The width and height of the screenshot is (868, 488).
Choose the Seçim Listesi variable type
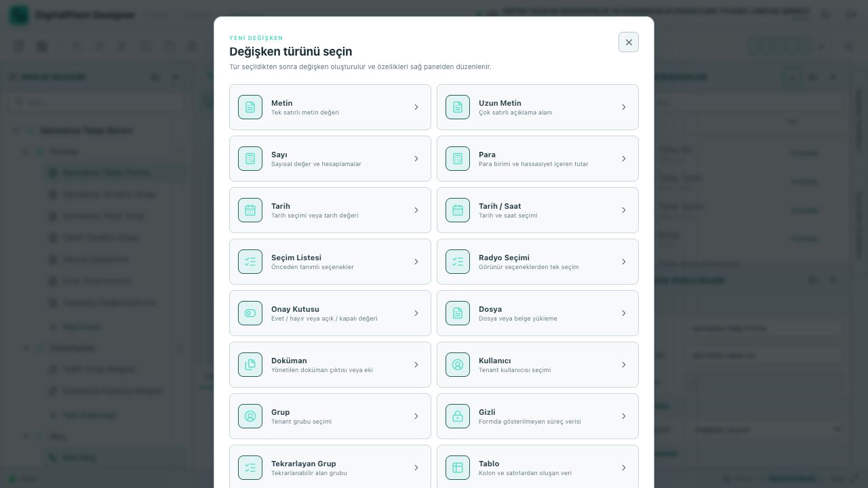click(330, 262)
